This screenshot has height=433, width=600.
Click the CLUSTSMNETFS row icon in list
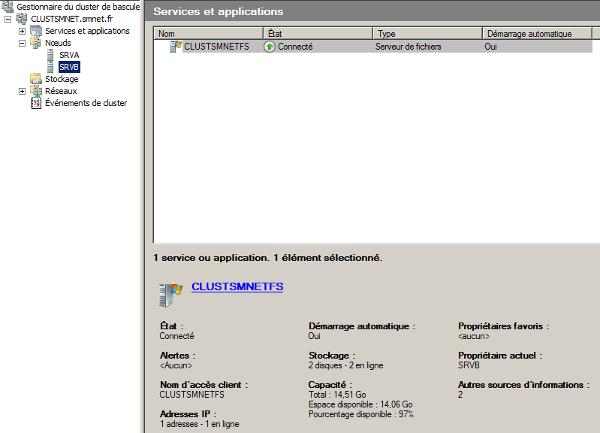[176, 47]
